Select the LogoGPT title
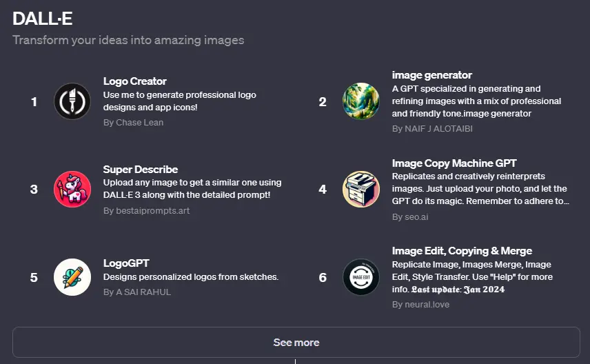 tap(126, 263)
